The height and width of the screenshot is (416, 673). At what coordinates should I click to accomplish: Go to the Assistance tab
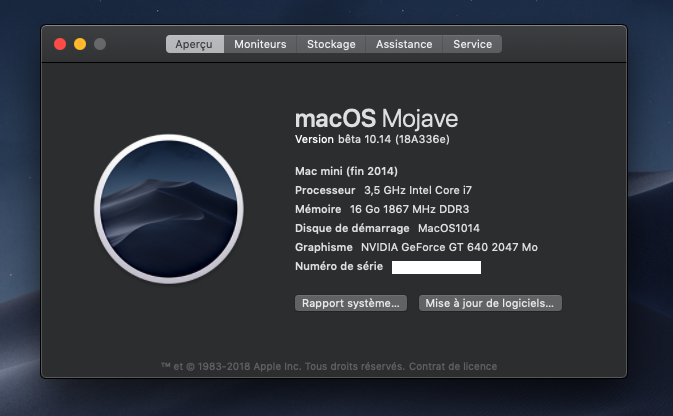[x=404, y=44]
